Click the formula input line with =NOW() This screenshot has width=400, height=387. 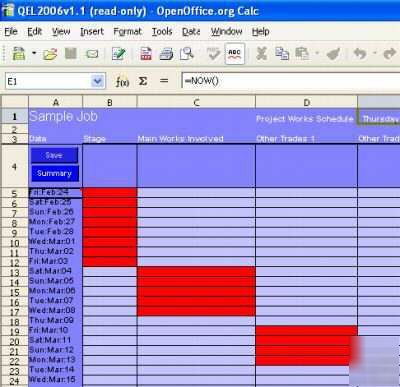point(291,81)
